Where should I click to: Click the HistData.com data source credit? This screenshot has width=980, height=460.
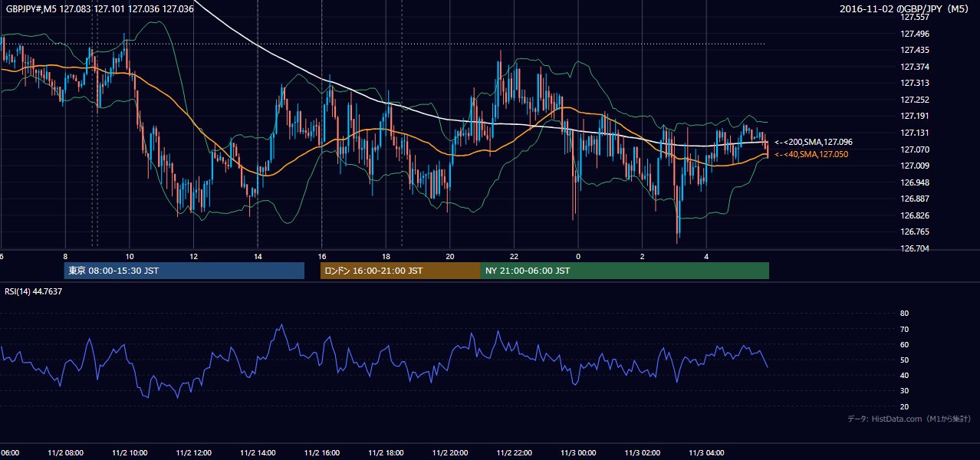click(909, 419)
